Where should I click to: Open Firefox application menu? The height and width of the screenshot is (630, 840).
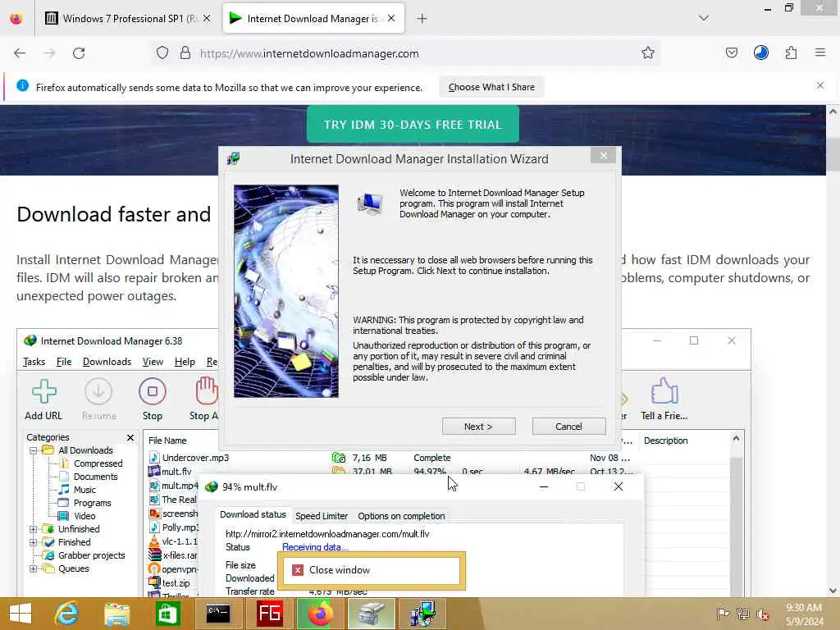[819, 53]
